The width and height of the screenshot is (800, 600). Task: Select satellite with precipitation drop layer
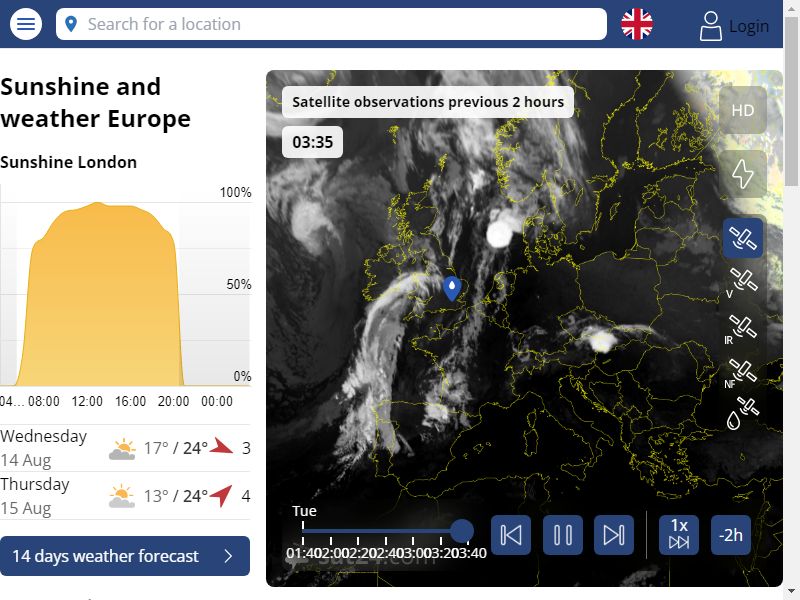tap(743, 410)
